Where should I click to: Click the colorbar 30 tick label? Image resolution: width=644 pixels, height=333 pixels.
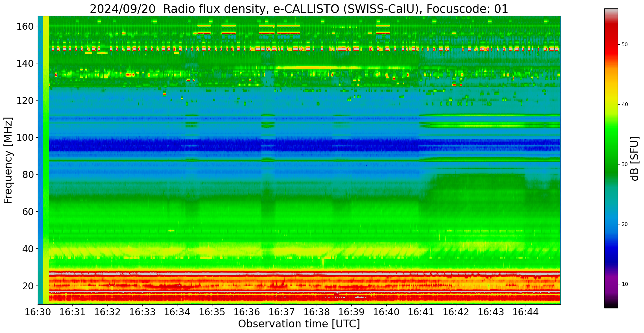[x=625, y=164]
